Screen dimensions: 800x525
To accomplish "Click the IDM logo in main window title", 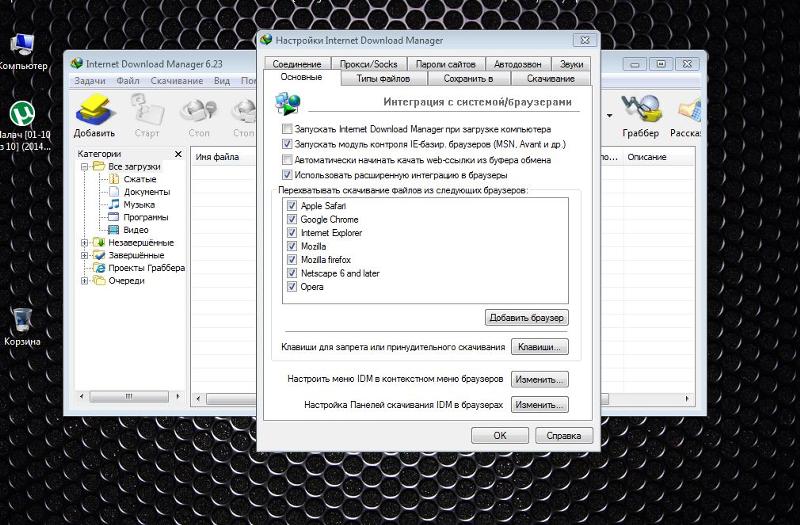I will pyautogui.click(x=77, y=63).
